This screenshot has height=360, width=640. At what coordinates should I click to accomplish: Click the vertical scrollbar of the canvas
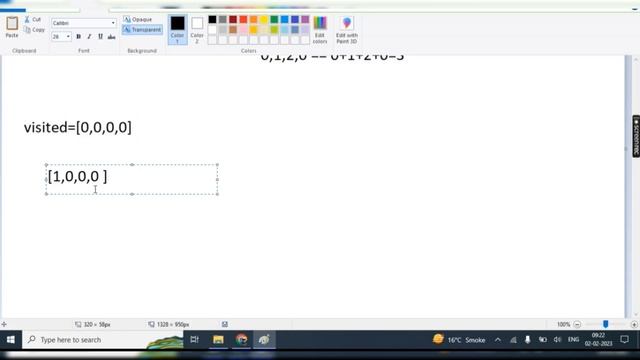click(x=636, y=187)
